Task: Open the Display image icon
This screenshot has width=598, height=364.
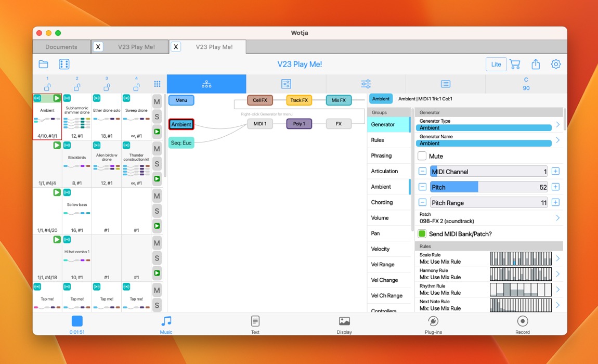Action: [344, 321]
